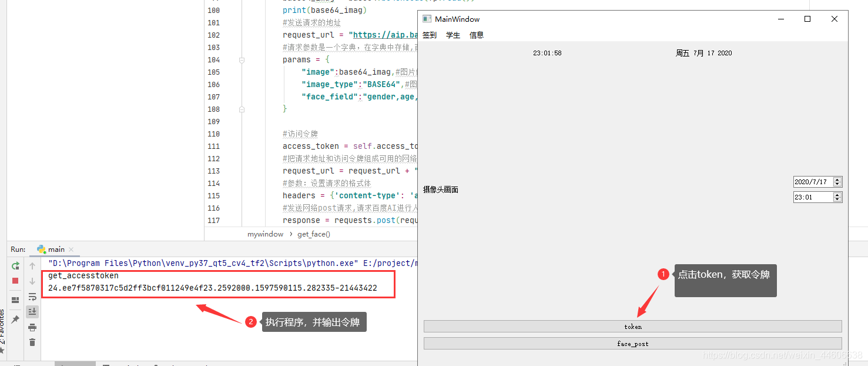Rerun the main script in Run panel
Image resolution: width=868 pixels, height=366 pixels.
click(x=16, y=266)
